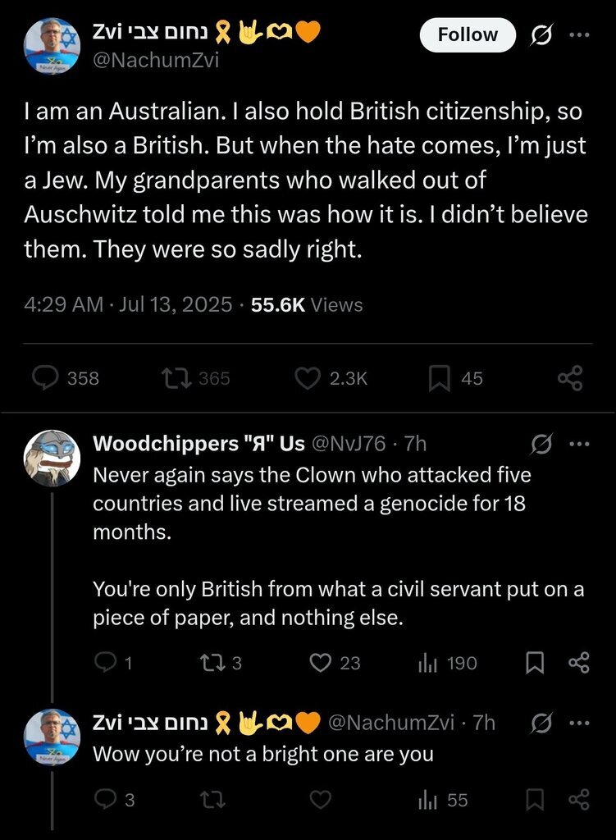The height and width of the screenshot is (840, 616).
Task: Bookmark the main post with 45 bookmarks
Action: tap(440, 378)
